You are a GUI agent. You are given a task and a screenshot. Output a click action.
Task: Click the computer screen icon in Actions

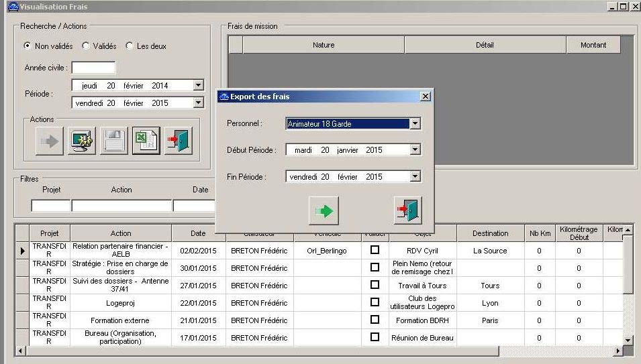[x=82, y=141]
